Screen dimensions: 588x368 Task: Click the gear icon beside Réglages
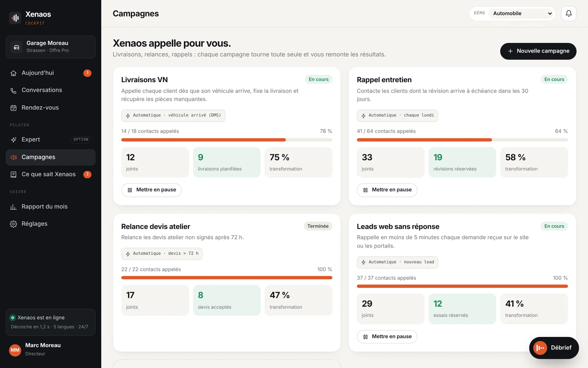pos(13,224)
